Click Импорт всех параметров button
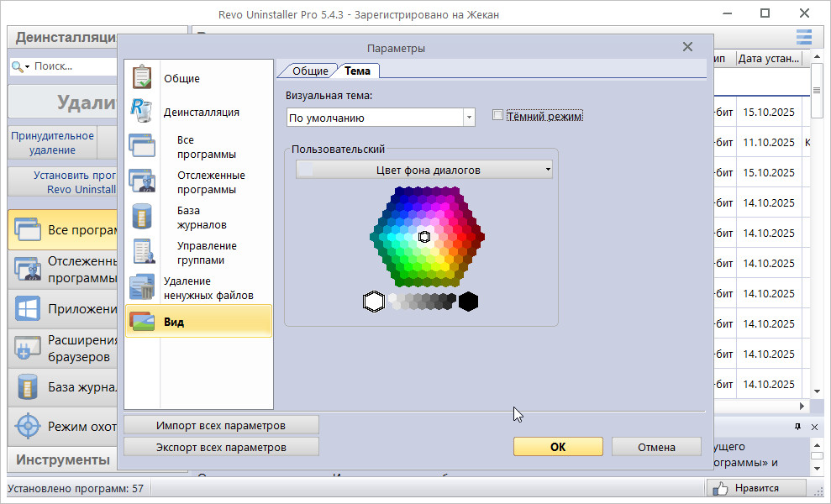The width and height of the screenshot is (831, 504). click(x=221, y=425)
